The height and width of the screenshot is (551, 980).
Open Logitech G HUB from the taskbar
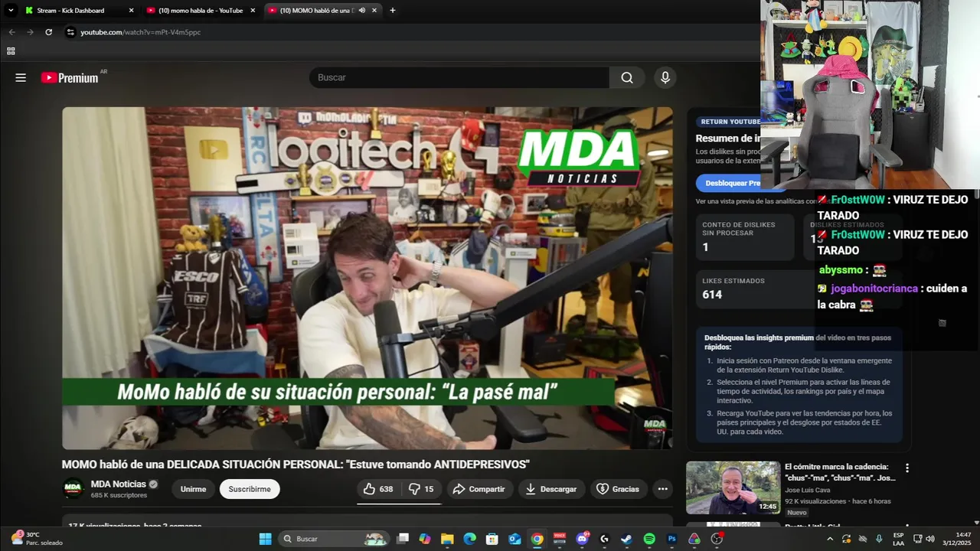click(604, 539)
